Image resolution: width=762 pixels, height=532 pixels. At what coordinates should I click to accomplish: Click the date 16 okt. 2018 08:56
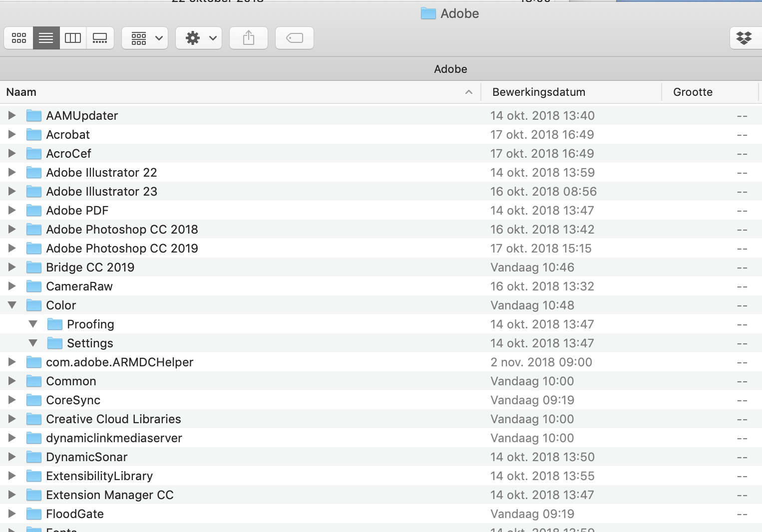[x=543, y=191]
